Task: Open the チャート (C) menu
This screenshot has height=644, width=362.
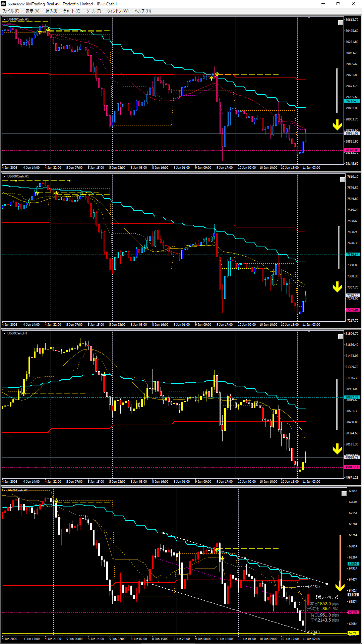Action: coord(72,11)
